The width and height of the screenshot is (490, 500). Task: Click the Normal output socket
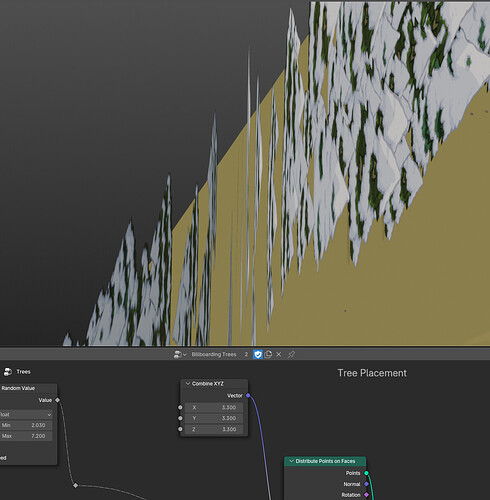(366, 484)
